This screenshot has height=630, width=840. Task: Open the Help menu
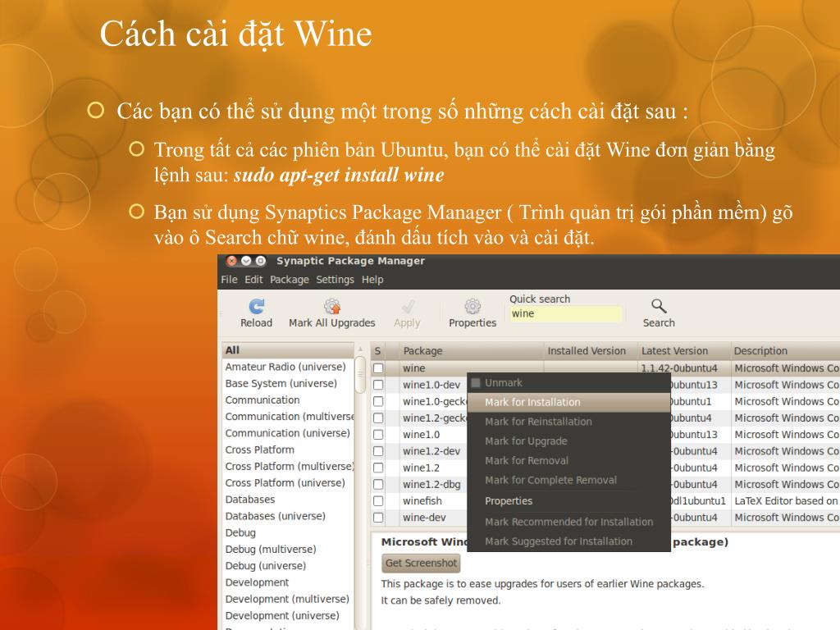[372, 280]
